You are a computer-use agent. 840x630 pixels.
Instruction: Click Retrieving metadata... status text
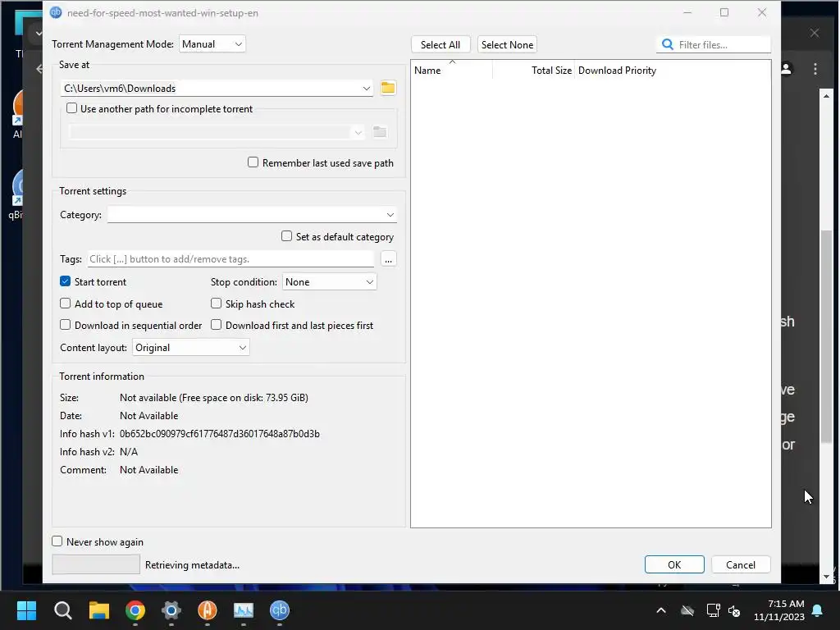[192, 564]
